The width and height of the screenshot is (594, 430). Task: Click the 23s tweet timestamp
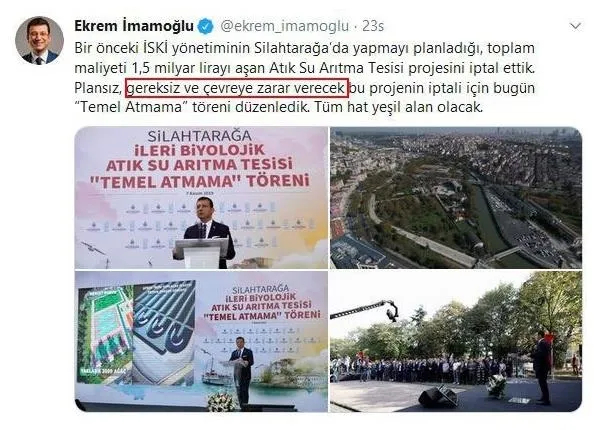click(373, 26)
